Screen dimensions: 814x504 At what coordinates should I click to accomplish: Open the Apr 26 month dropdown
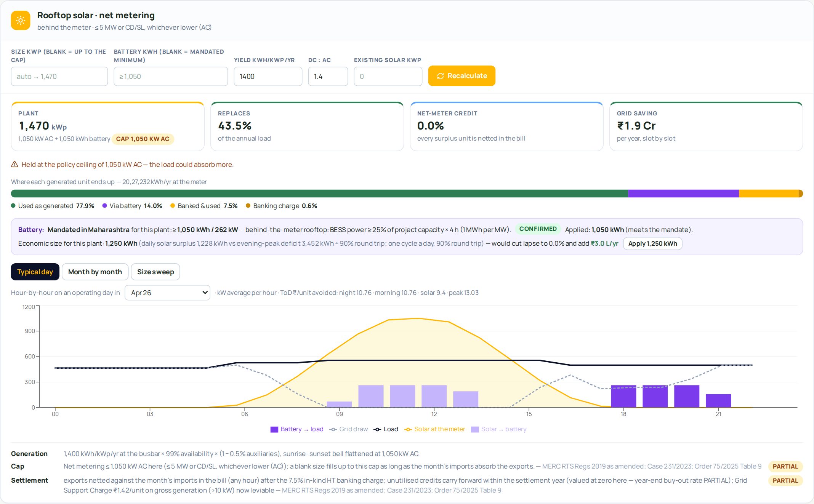[x=167, y=293]
